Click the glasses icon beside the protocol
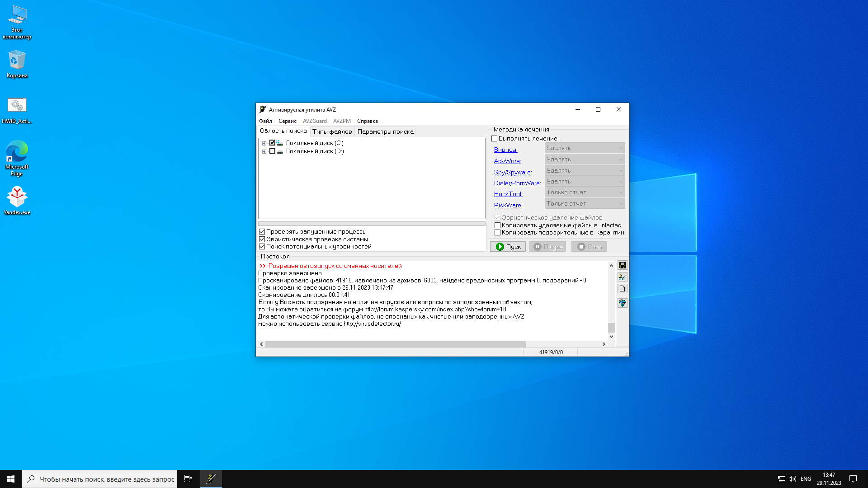This screenshot has height=488, width=868. pyautogui.click(x=623, y=277)
